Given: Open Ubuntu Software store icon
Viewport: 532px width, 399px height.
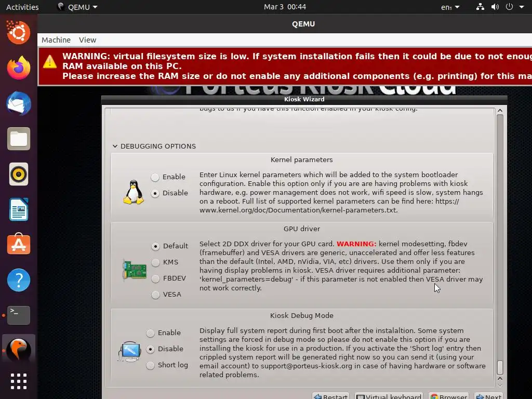Looking at the screenshot, I should 19,244.
